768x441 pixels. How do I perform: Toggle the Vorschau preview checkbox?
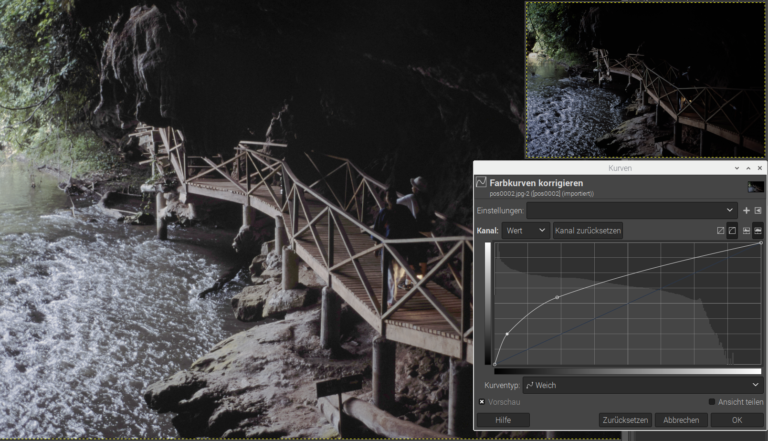click(x=482, y=402)
